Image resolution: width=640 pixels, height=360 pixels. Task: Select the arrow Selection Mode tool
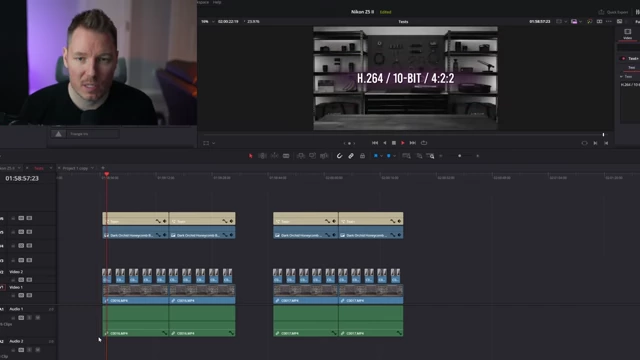(x=251, y=156)
